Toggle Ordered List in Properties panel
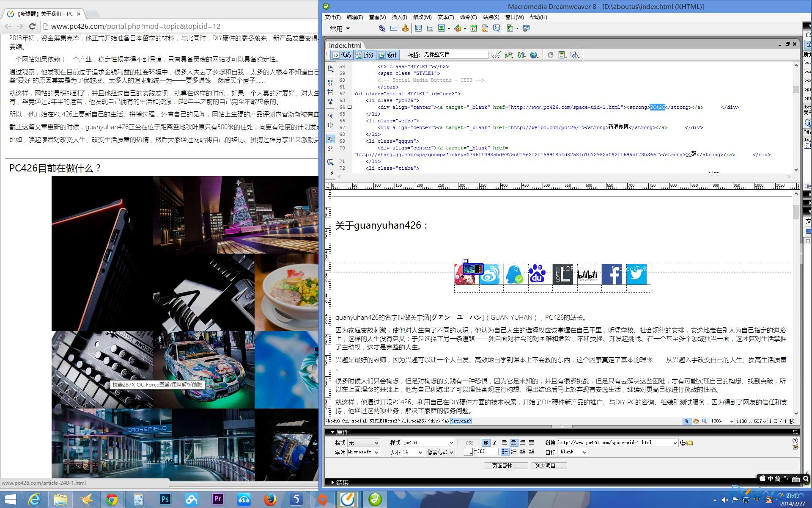Screen dimensions: 812x508 [x=514, y=452]
